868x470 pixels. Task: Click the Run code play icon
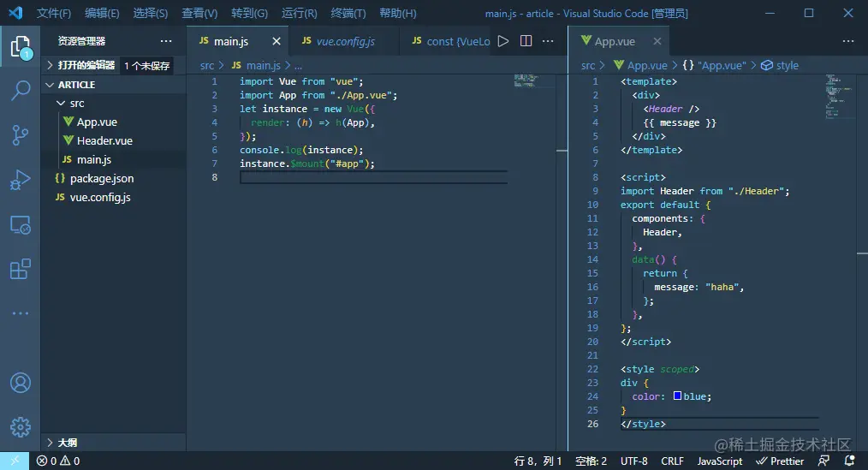[x=502, y=41]
